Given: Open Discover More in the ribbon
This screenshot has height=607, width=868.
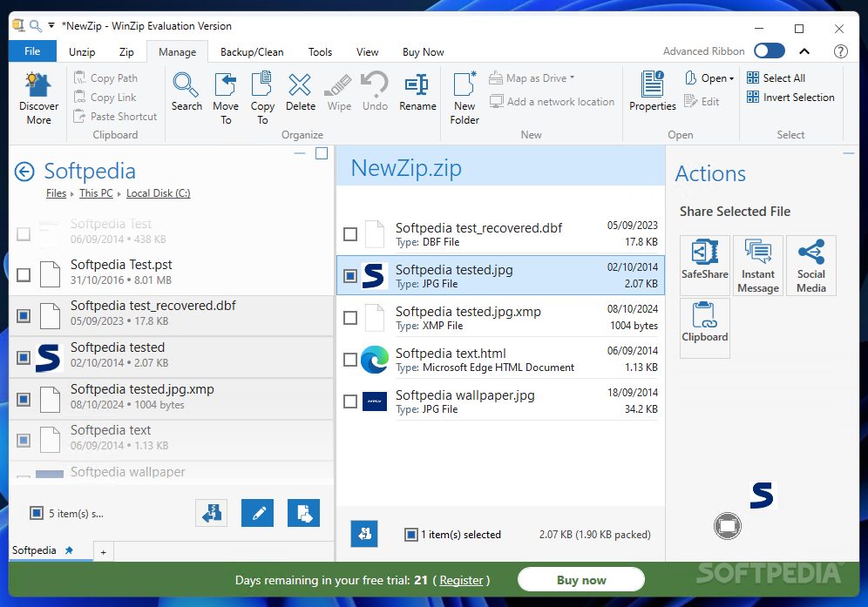Looking at the screenshot, I should [38, 98].
